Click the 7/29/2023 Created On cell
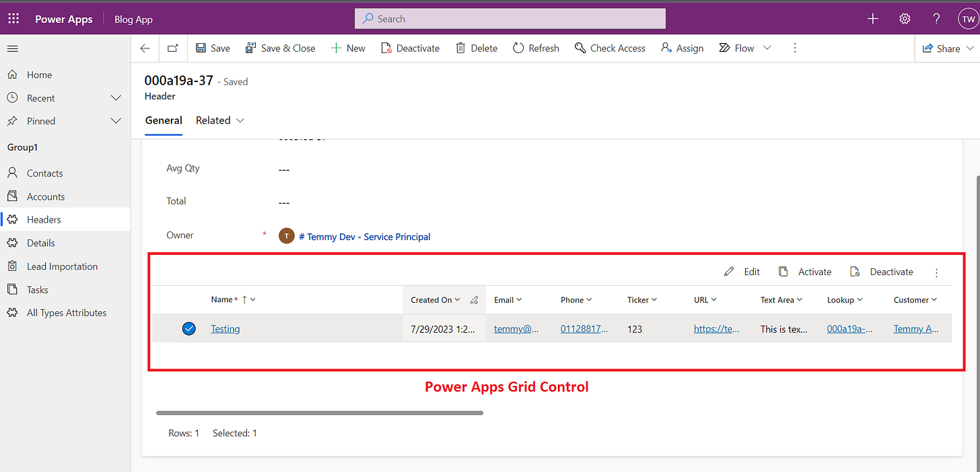 443,329
